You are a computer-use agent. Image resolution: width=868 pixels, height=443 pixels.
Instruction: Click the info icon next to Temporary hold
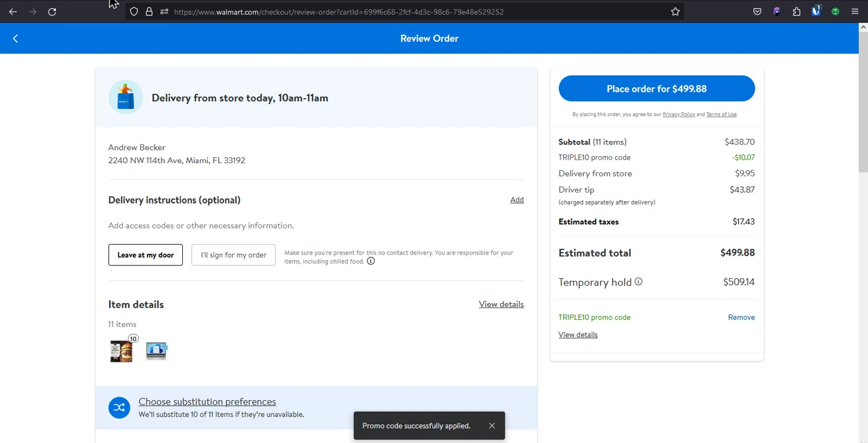tap(638, 282)
